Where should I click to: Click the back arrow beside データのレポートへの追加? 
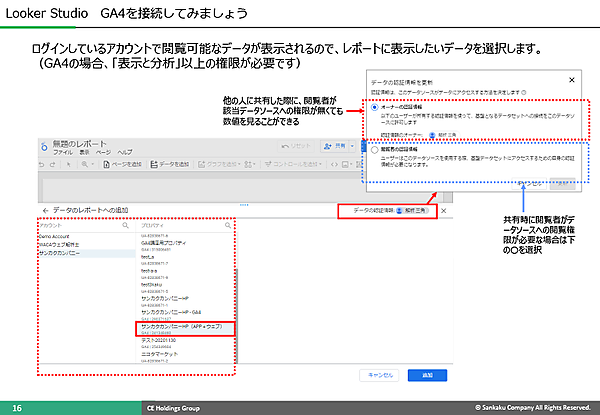pyautogui.click(x=44, y=211)
